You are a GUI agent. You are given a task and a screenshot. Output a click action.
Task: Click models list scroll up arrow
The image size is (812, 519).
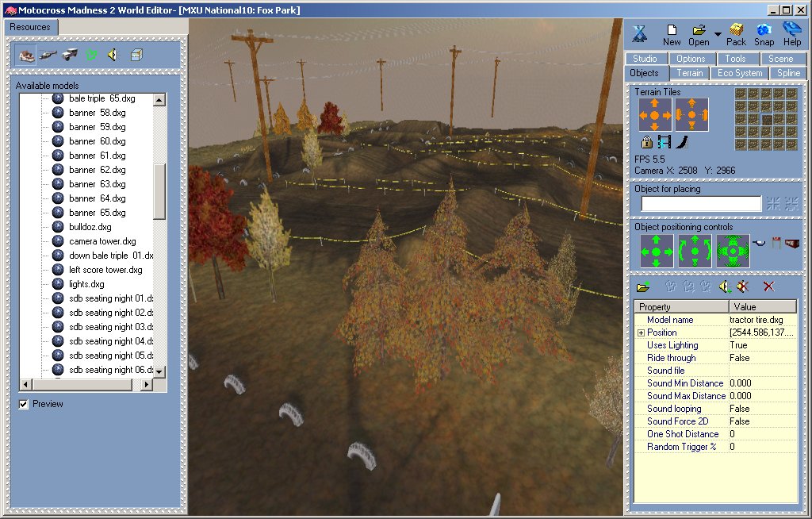click(x=159, y=99)
